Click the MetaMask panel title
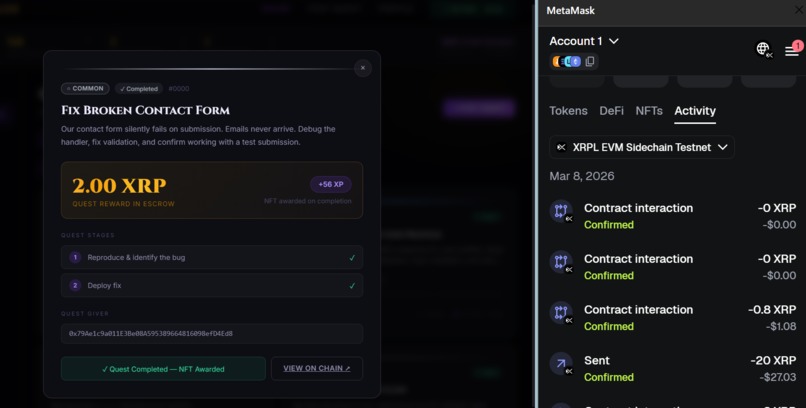This screenshot has height=408, width=806. point(571,10)
